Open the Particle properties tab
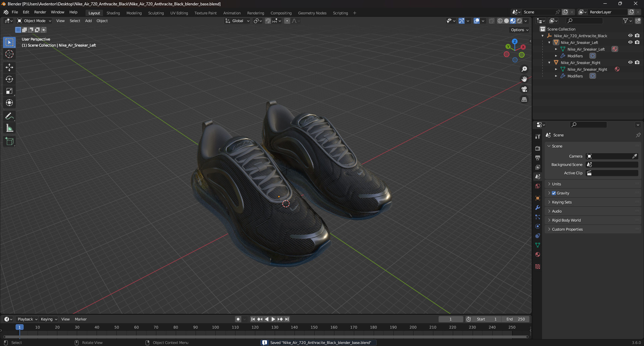The height and width of the screenshot is (346, 644). coord(538,217)
